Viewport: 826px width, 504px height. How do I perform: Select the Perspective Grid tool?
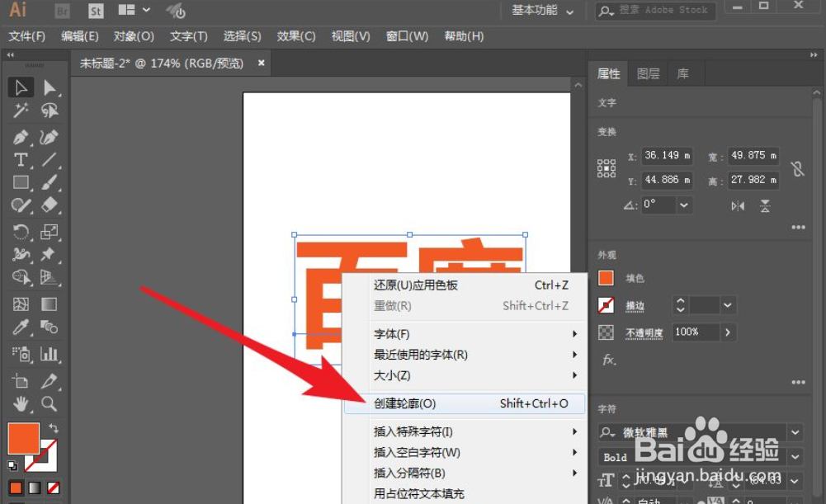click(x=50, y=277)
